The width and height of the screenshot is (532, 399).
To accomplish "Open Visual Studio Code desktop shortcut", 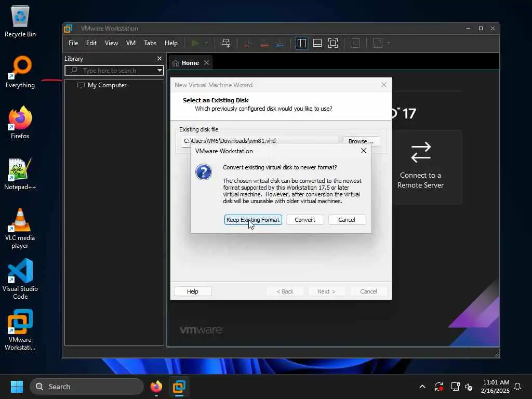I will [20, 279].
